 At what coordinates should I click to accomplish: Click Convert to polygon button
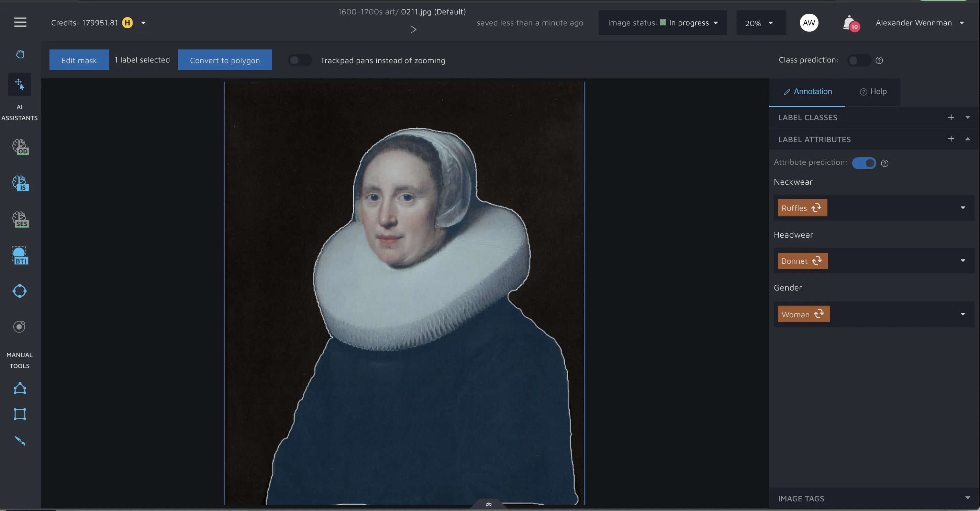(225, 60)
